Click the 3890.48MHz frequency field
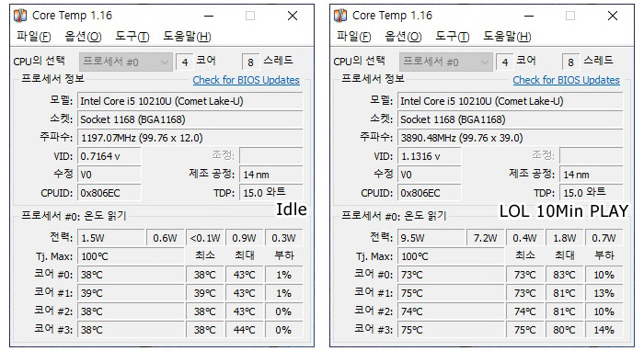644x351 pixels. [x=510, y=138]
